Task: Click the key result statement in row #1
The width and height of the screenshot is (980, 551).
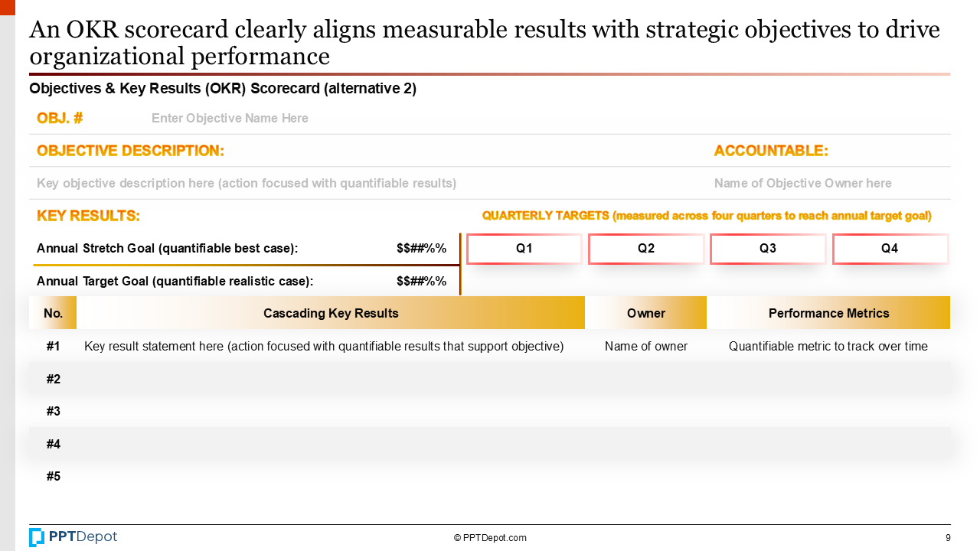Action: pos(324,346)
